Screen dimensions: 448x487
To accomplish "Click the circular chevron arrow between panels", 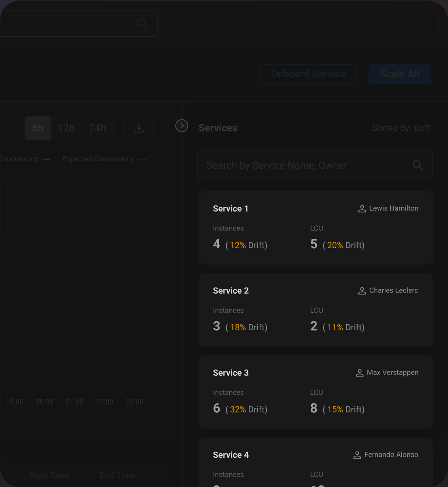I will click(x=181, y=126).
